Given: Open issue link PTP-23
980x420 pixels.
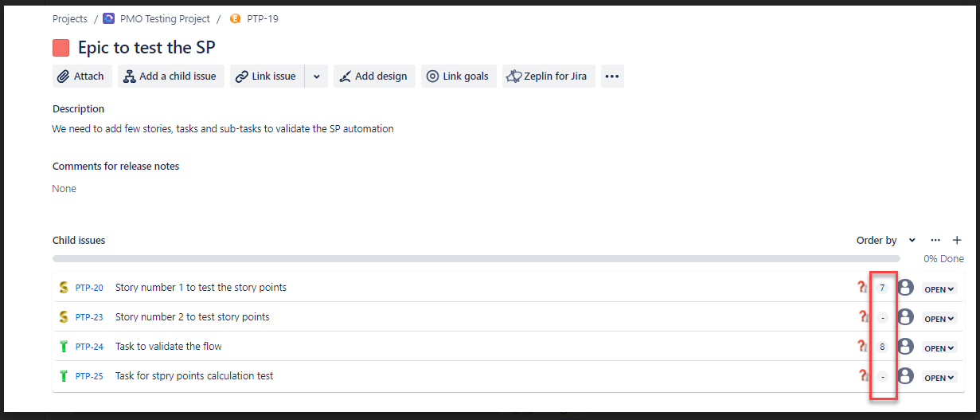Looking at the screenshot, I should click(x=89, y=317).
